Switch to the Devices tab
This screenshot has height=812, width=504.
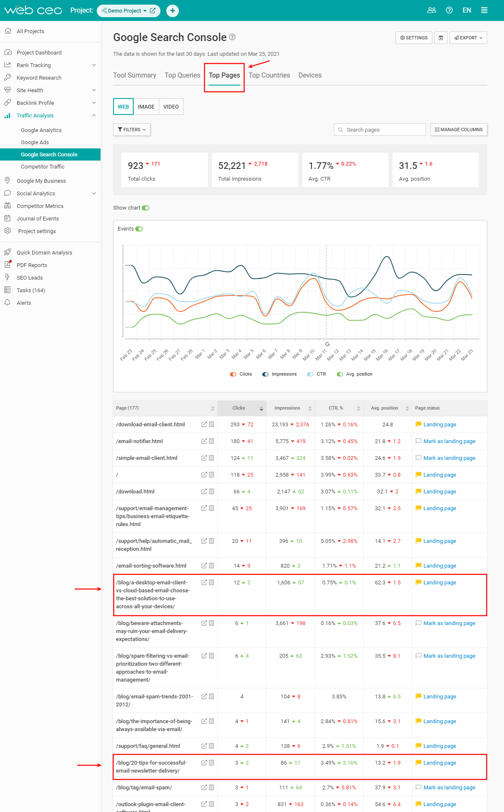(310, 75)
